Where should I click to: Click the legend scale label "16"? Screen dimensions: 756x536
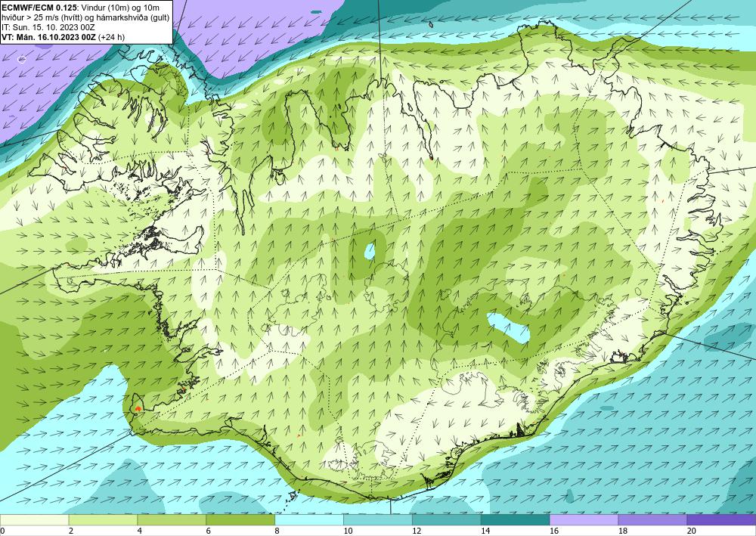[x=554, y=531]
